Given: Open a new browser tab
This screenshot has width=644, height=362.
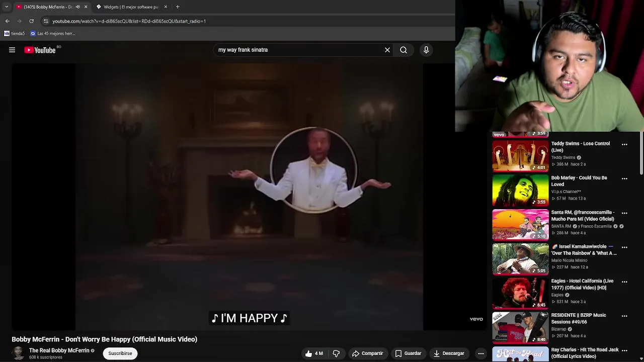Looking at the screenshot, I should point(178,7).
